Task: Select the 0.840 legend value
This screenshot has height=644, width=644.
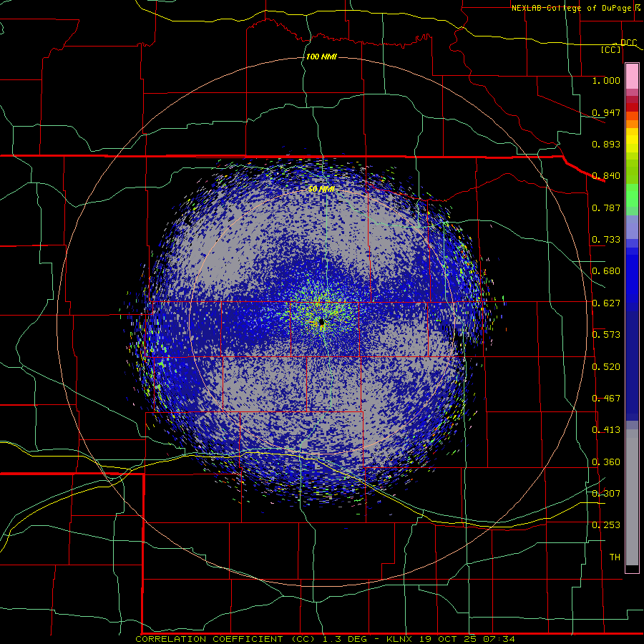Action: point(606,176)
